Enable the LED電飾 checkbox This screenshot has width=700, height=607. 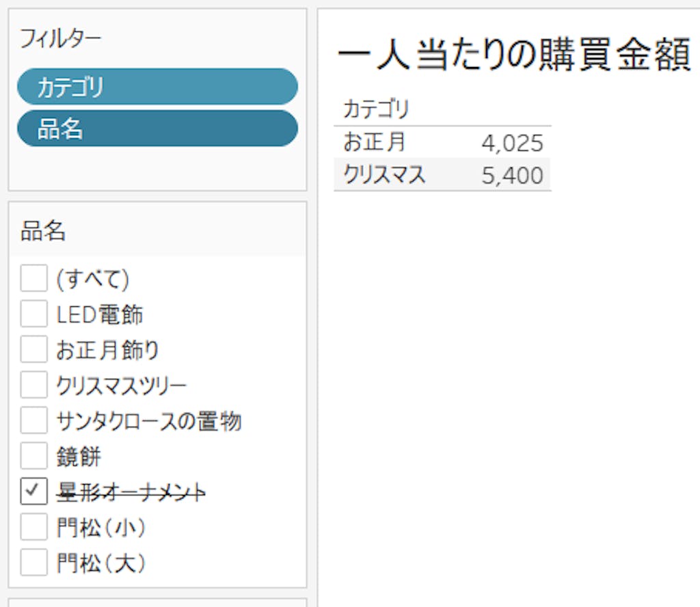(33, 314)
